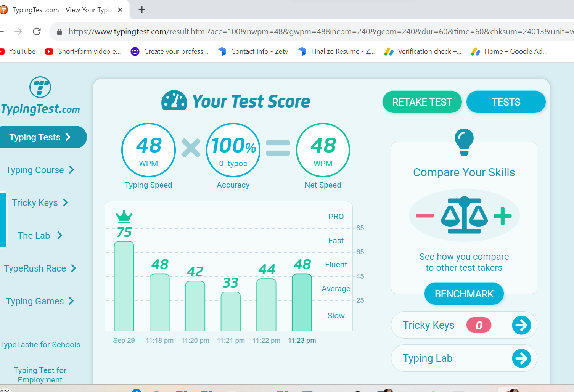The image size is (574, 392).
Task: Click the TypeTastic for Schools link
Action: click(40, 345)
